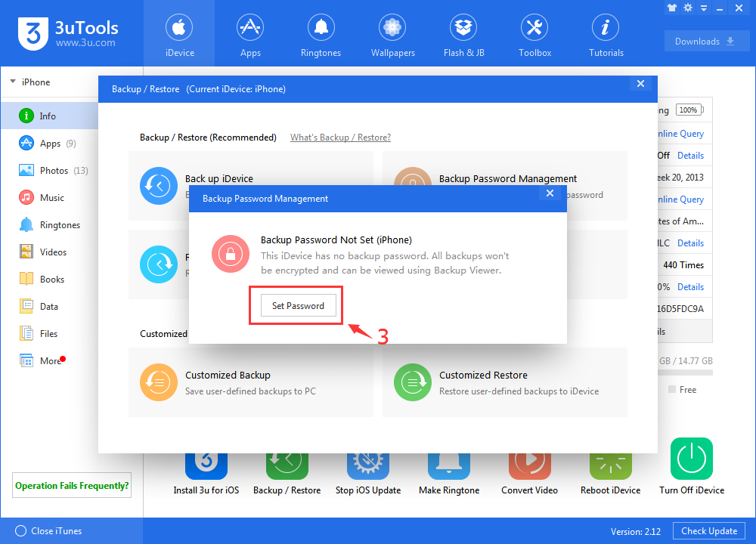The width and height of the screenshot is (756, 544).
Task: Open the Toolbox section
Action: (x=534, y=34)
